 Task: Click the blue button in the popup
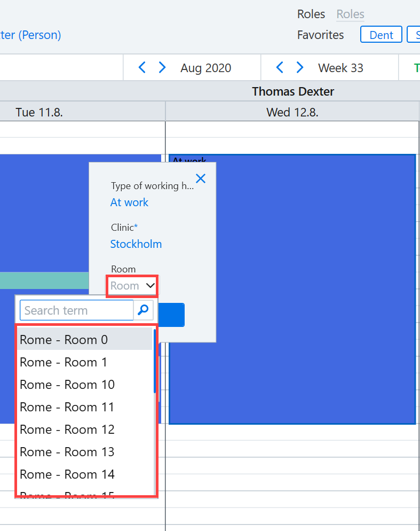[x=172, y=315]
